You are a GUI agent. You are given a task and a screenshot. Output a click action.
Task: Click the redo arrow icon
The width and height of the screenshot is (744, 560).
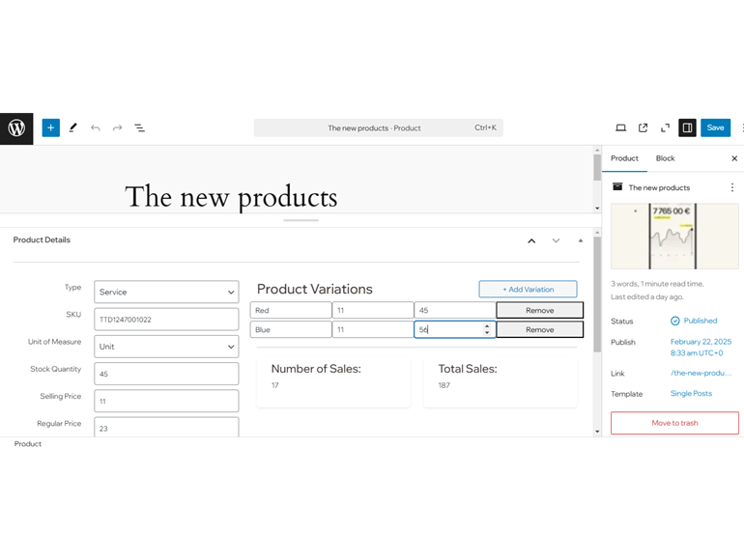(117, 128)
